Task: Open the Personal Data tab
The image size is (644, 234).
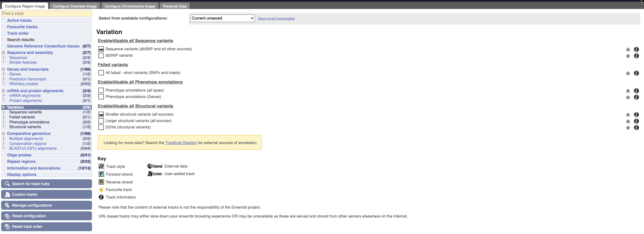Action: pyautogui.click(x=175, y=6)
